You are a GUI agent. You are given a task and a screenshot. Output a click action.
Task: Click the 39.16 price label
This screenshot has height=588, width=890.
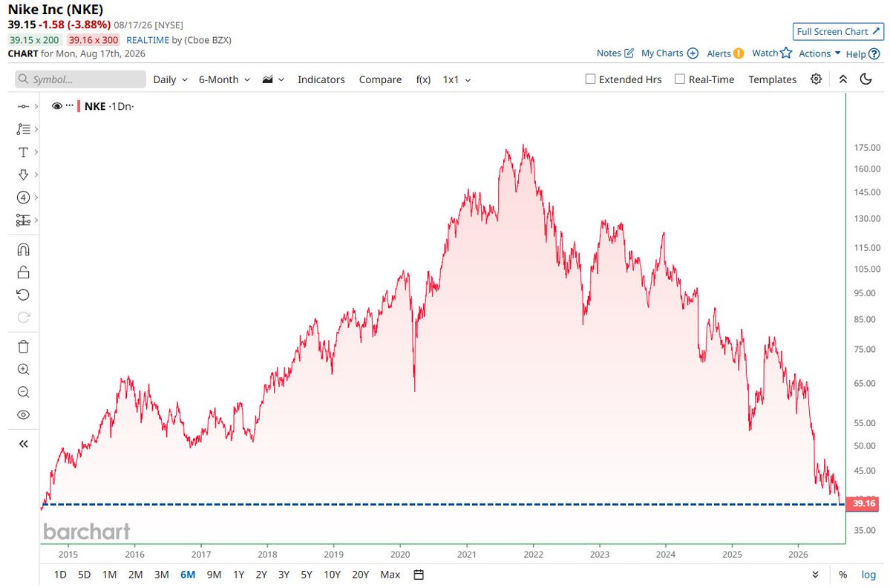(x=863, y=503)
